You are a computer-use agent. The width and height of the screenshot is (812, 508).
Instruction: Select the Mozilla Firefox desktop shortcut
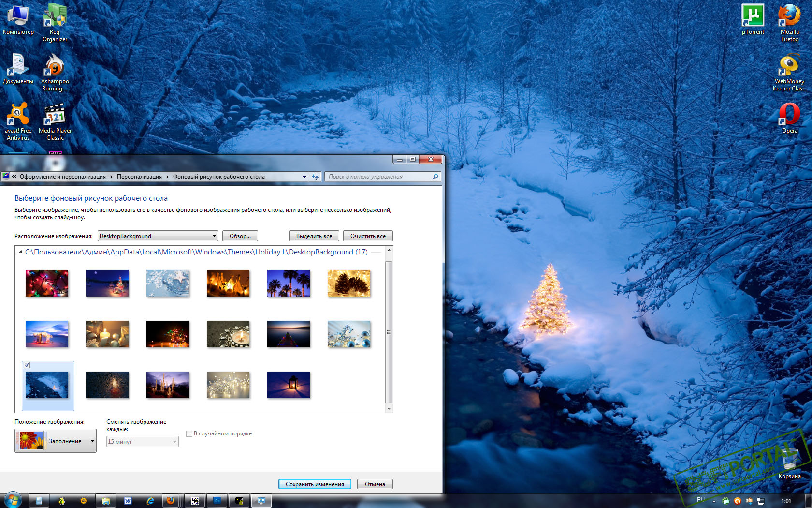click(789, 23)
